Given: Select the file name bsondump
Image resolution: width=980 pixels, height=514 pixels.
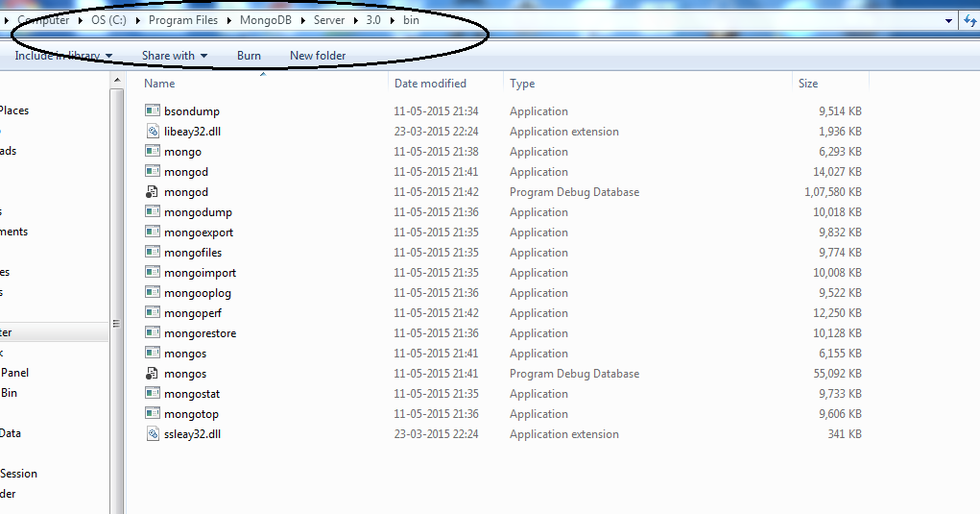Looking at the screenshot, I should (x=192, y=111).
